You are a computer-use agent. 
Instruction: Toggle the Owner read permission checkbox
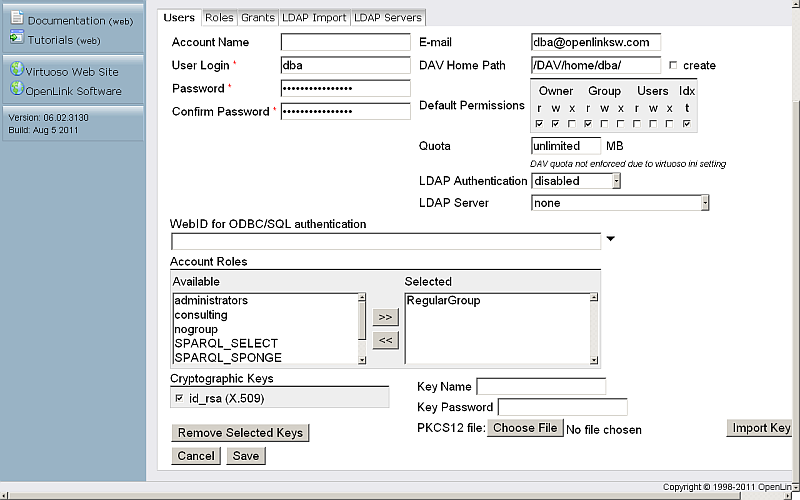(x=539, y=124)
